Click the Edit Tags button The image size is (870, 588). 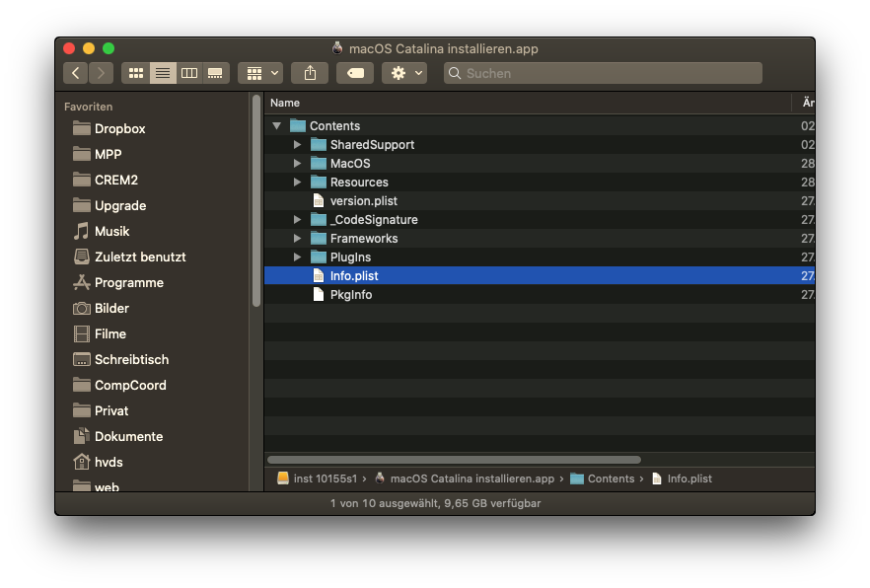(x=355, y=73)
